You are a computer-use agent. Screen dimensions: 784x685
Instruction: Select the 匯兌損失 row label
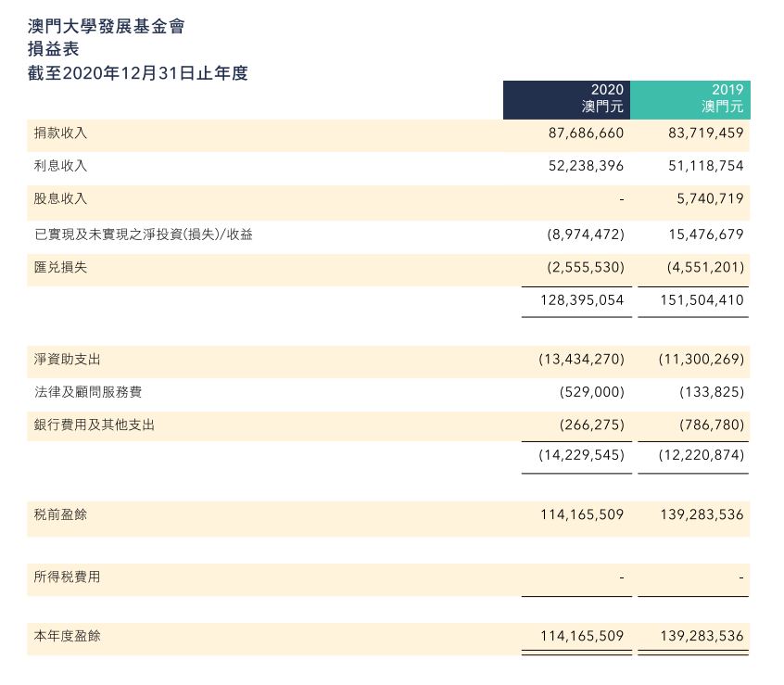pos(60,267)
